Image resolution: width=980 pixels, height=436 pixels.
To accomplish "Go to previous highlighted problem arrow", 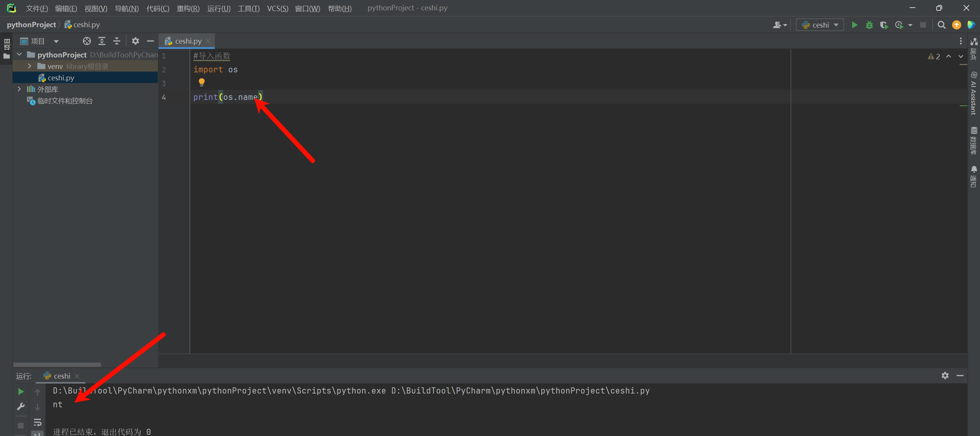I will 949,57.
